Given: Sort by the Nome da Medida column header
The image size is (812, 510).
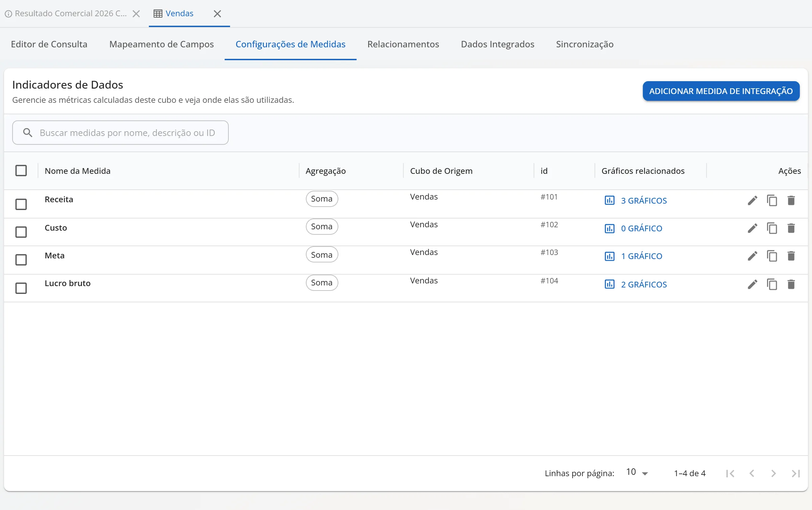Looking at the screenshot, I should pyautogui.click(x=77, y=171).
